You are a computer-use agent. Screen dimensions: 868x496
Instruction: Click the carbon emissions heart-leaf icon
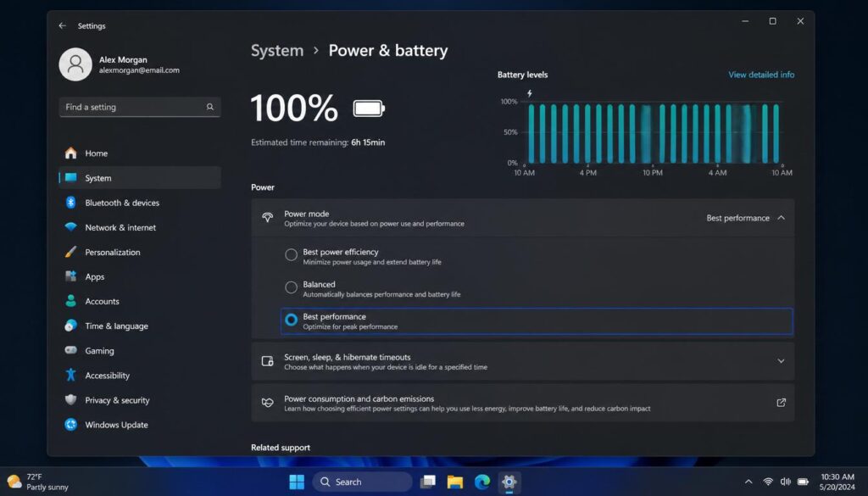click(x=267, y=403)
